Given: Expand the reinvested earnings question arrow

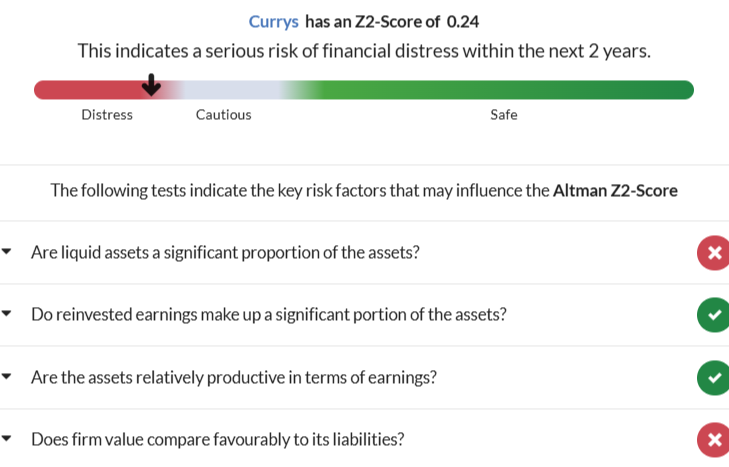Looking at the screenshot, I should click(8, 314).
